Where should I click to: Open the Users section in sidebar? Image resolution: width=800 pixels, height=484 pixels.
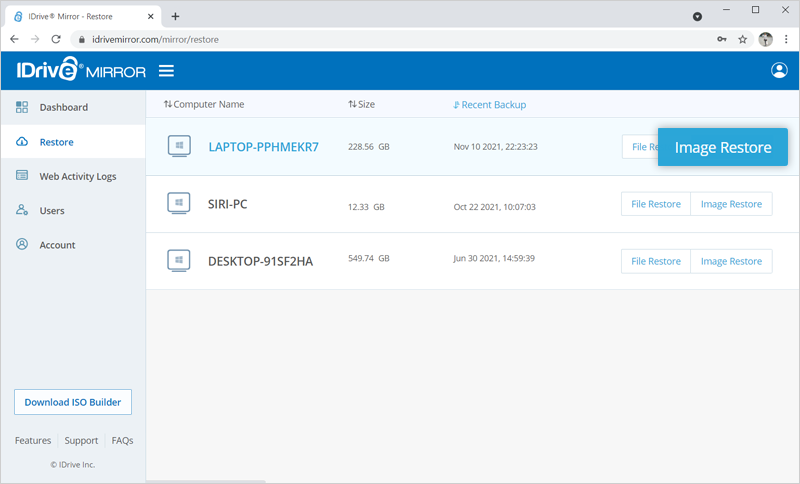point(52,211)
